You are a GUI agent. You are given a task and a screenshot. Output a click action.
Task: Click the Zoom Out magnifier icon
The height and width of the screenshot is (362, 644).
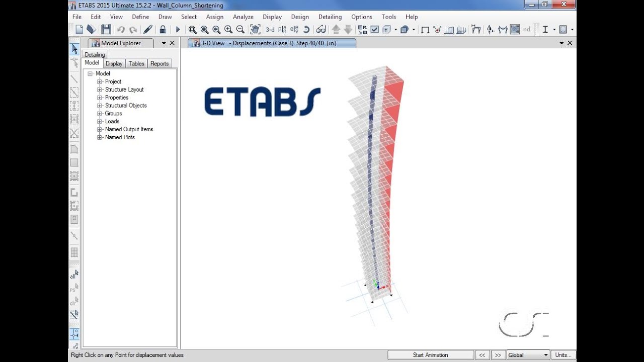[240, 30]
